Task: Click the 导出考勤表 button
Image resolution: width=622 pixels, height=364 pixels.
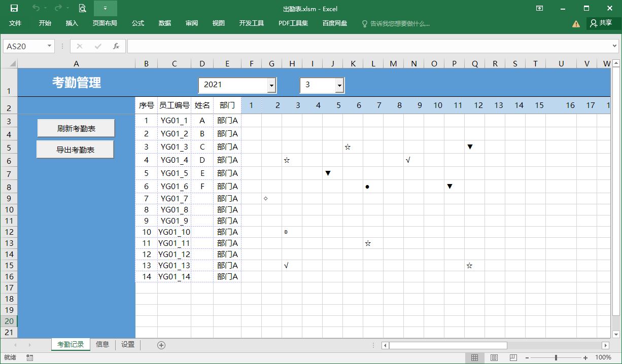Action: pyautogui.click(x=75, y=149)
